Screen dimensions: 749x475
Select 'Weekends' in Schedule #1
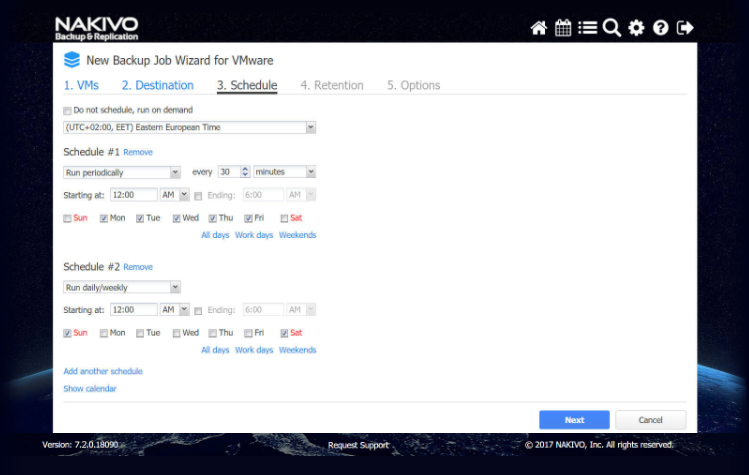tap(298, 235)
